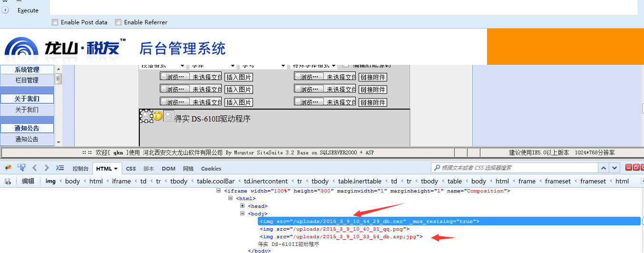
Task: Switch to the DOM tab
Action: [x=168, y=169]
